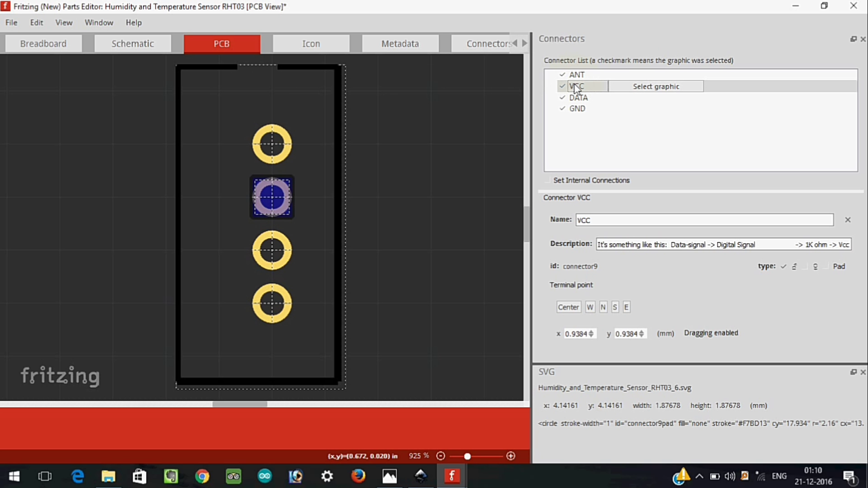
Task: Zoom in with the plus icon
Action: point(511,456)
